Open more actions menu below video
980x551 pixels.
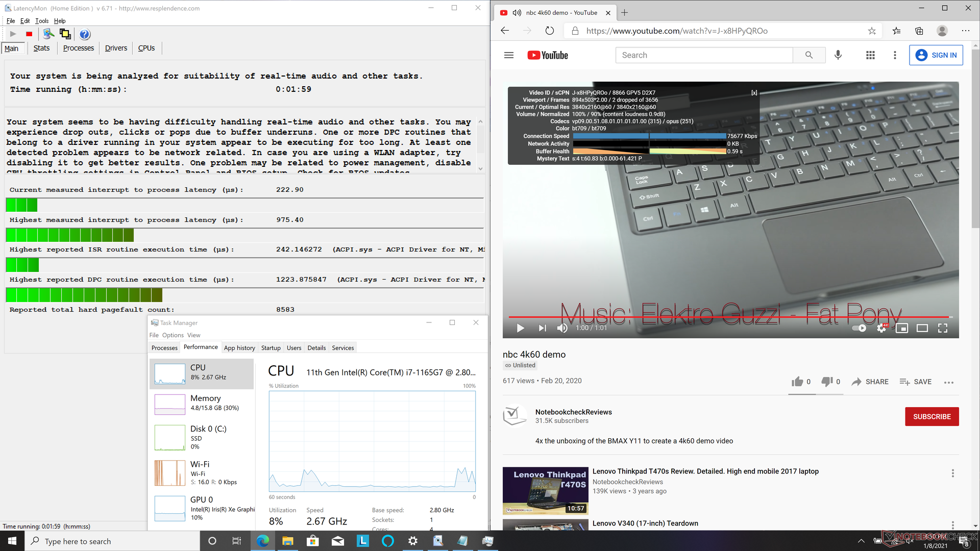949,382
